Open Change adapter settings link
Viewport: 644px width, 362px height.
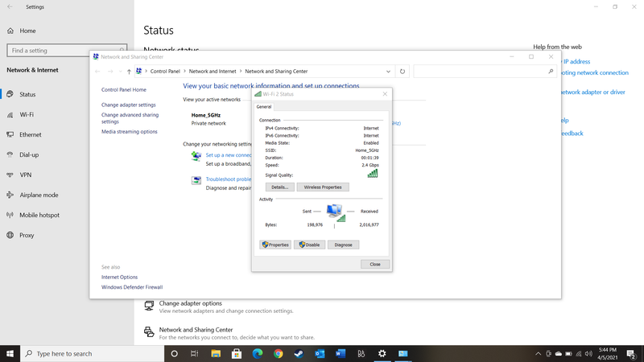(x=128, y=105)
